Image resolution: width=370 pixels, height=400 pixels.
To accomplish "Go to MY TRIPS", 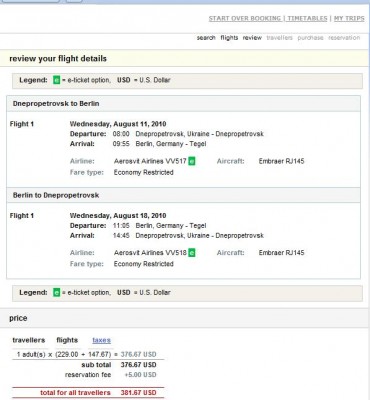I will [349, 18].
